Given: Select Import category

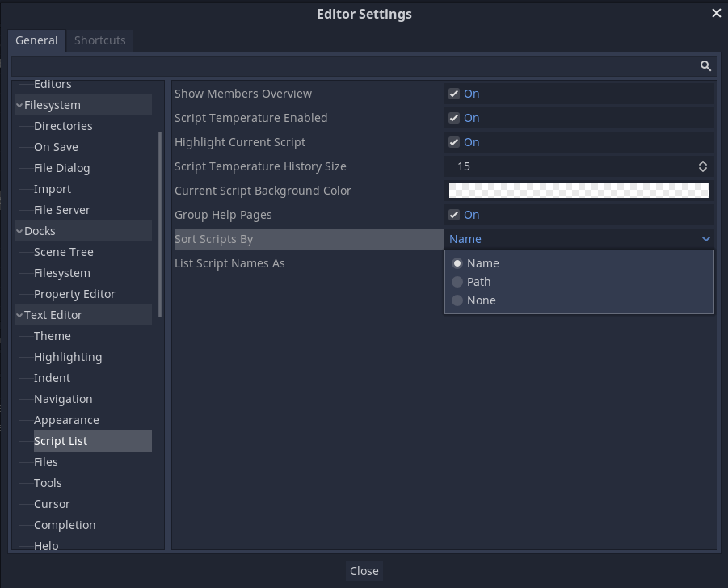Looking at the screenshot, I should coord(53,189).
